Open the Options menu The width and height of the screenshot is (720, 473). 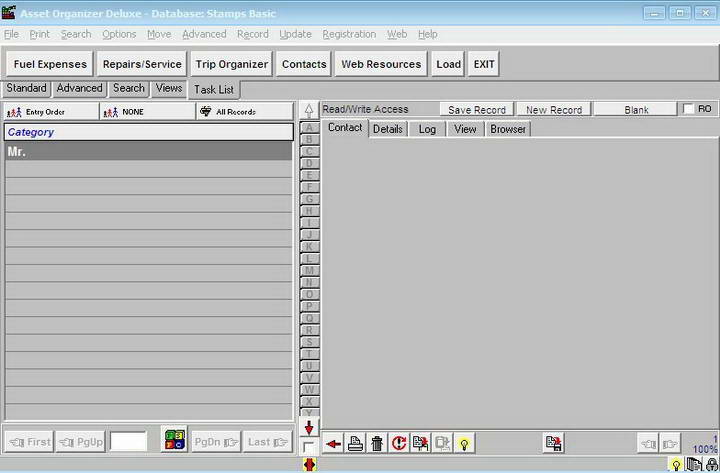tap(119, 34)
